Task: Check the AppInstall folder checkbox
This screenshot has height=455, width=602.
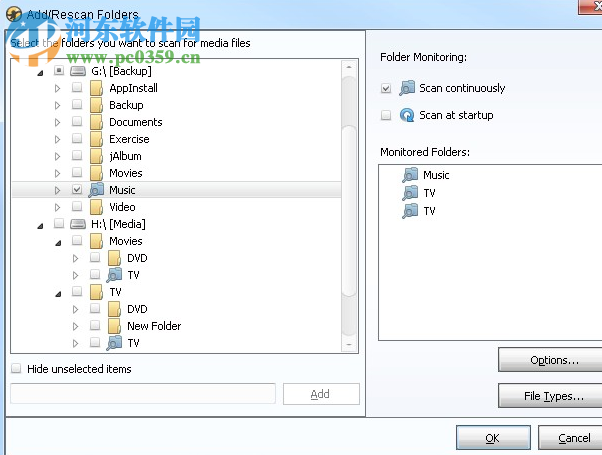Action: 77,87
